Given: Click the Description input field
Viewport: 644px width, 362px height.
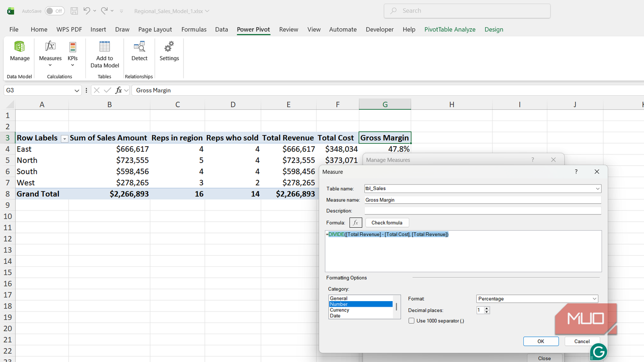Looking at the screenshot, I should click(483, 211).
